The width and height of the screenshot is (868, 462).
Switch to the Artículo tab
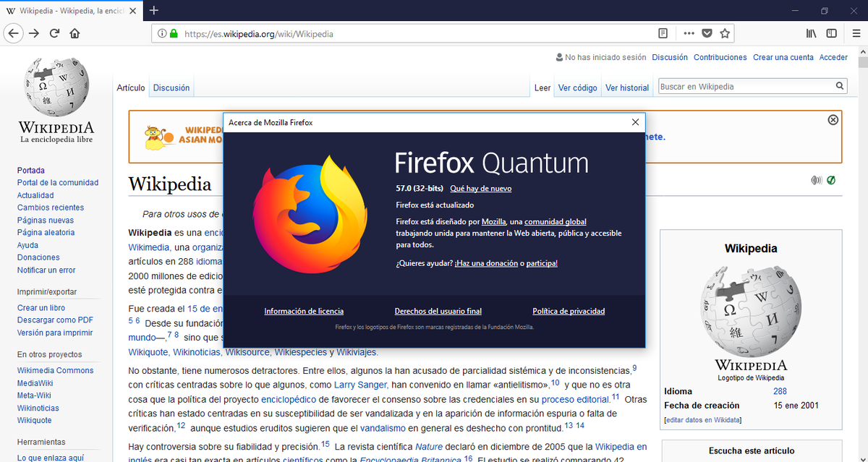click(131, 87)
